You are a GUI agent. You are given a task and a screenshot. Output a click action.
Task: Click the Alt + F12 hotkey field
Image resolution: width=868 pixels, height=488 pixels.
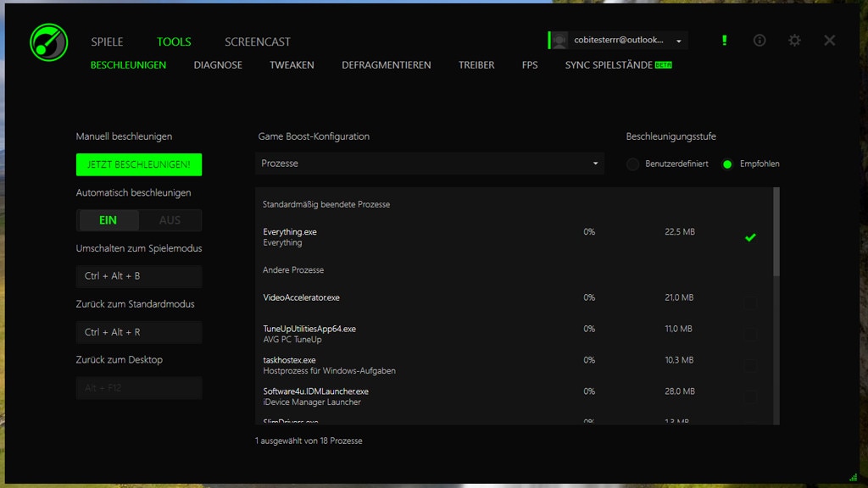click(139, 388)
